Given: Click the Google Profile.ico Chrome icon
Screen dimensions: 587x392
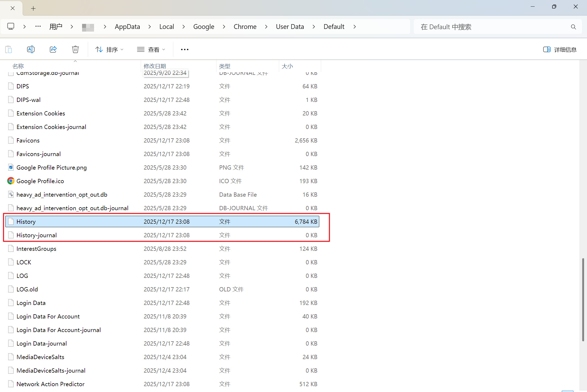Looking at the screenshot, I should point(11,181).
